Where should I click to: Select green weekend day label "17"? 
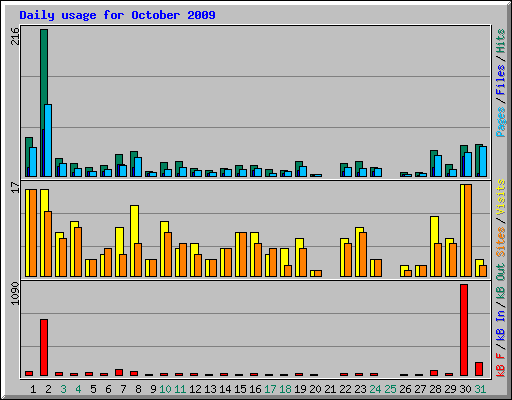pyautogui.click(x=270, y=389)
